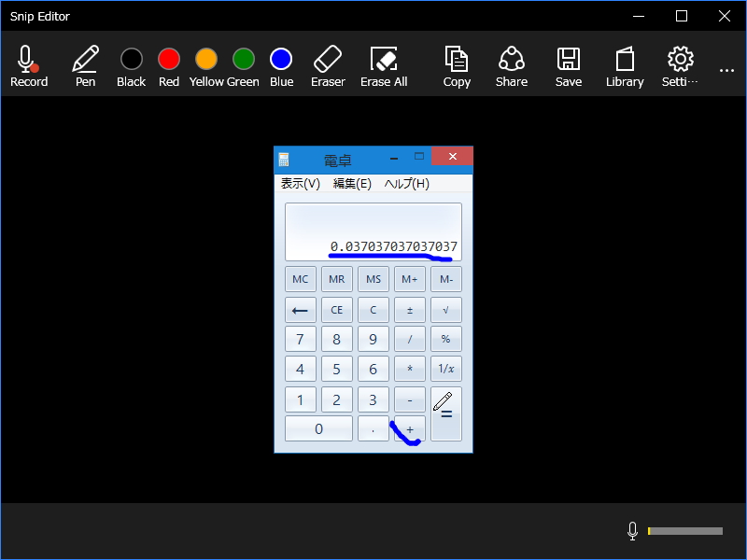Open the 編集(E) menu in calculator
This screenshot has height=560, width=747.
(x=352, y=183)
